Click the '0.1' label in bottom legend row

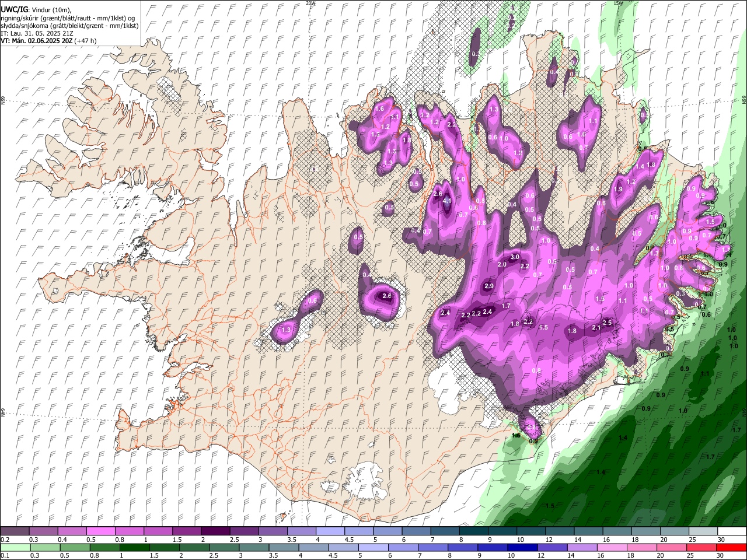5,556
